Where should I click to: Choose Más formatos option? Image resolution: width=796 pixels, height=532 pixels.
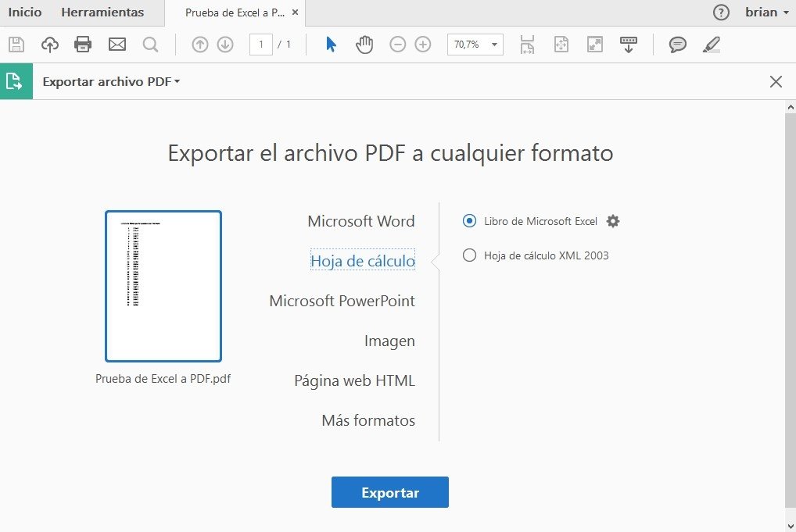tap(368, 420)
